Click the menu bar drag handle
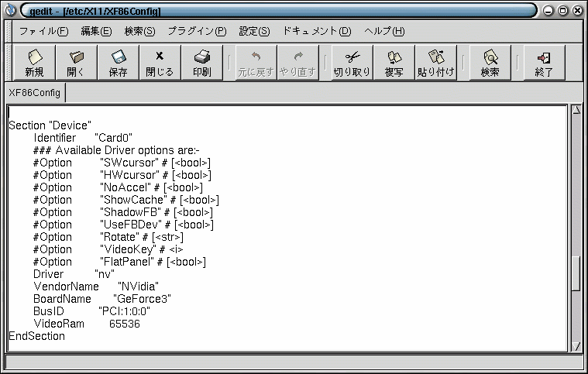This screenshot has height=374, width=588. (x=9, y=31)
